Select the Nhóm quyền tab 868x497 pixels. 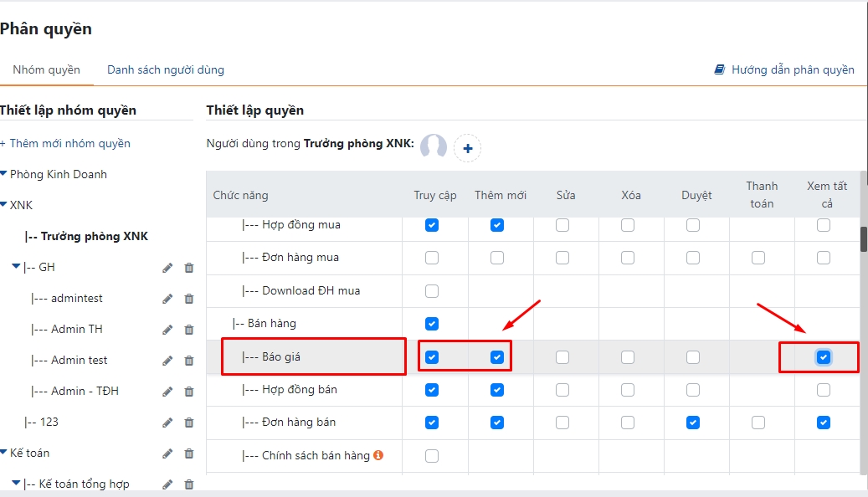point(46,69)
